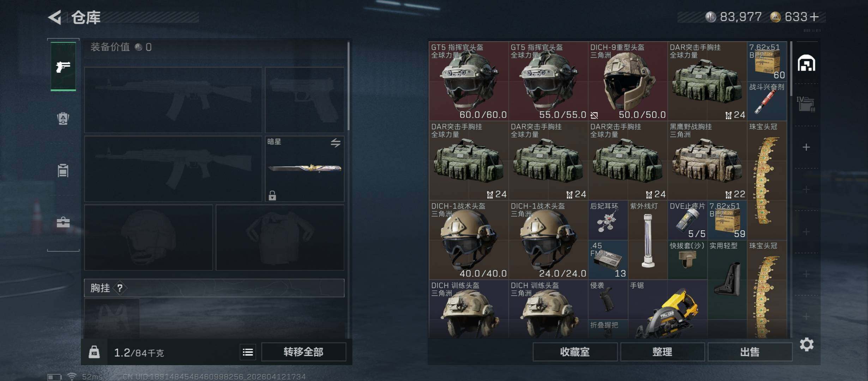Image resolution: width=868 pixels, height=381 pixels.
Task: Open the briefcase category in the left sidebar
Action: pos(63,222)
